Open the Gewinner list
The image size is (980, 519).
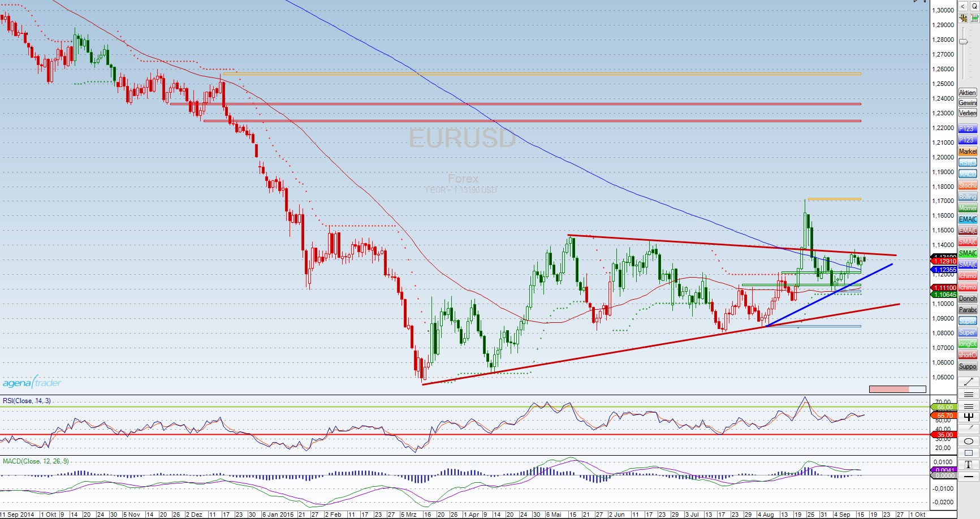click(x=968, y=103)
